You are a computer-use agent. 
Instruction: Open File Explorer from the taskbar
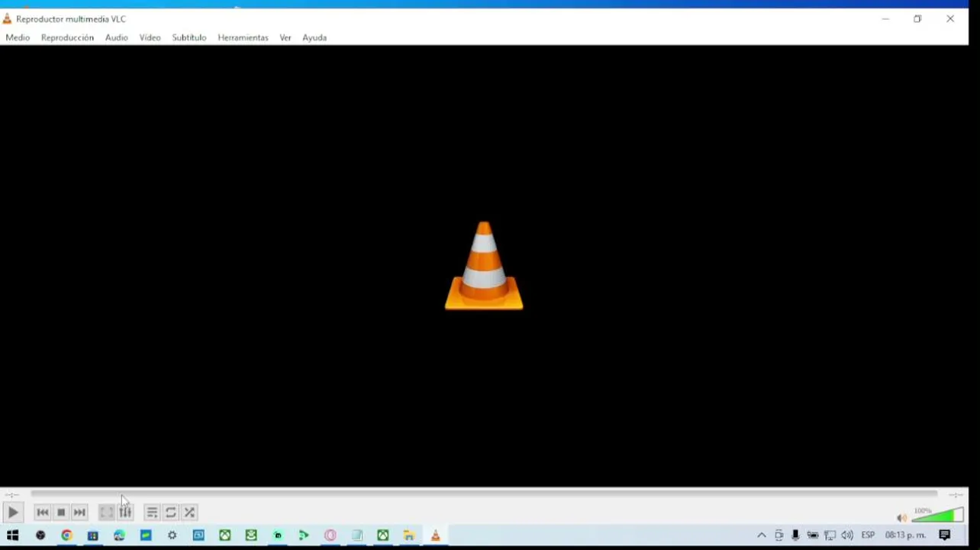point(409,535)
